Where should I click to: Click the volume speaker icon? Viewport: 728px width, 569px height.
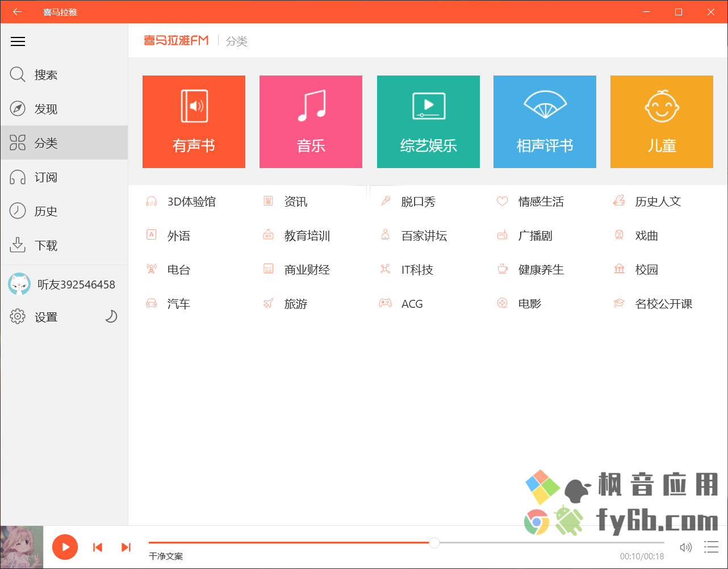pos(686,547)
